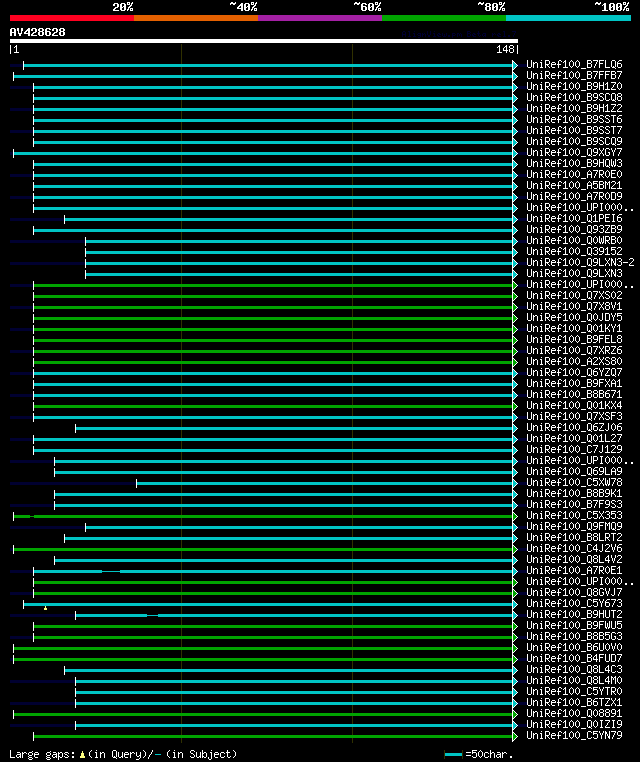This screenshot has height=762, width=640.
Task: Click UniRef100_Q8L4M0 label
Action: click(574, 681)
